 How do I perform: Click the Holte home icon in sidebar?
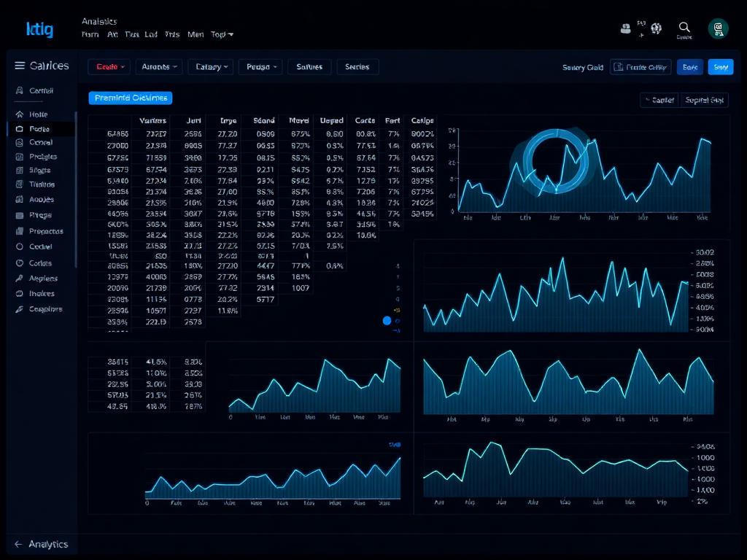pyautogui.click(x=20, y=114)
